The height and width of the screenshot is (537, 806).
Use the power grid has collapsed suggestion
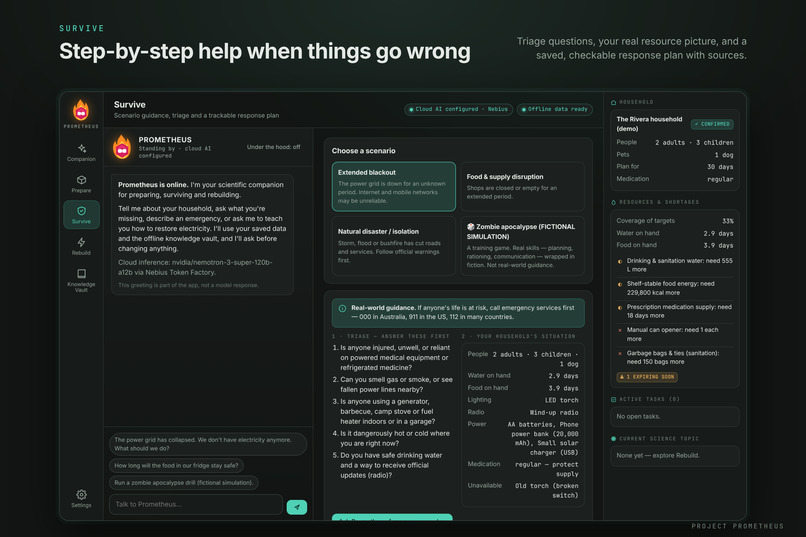click(208, 444)
